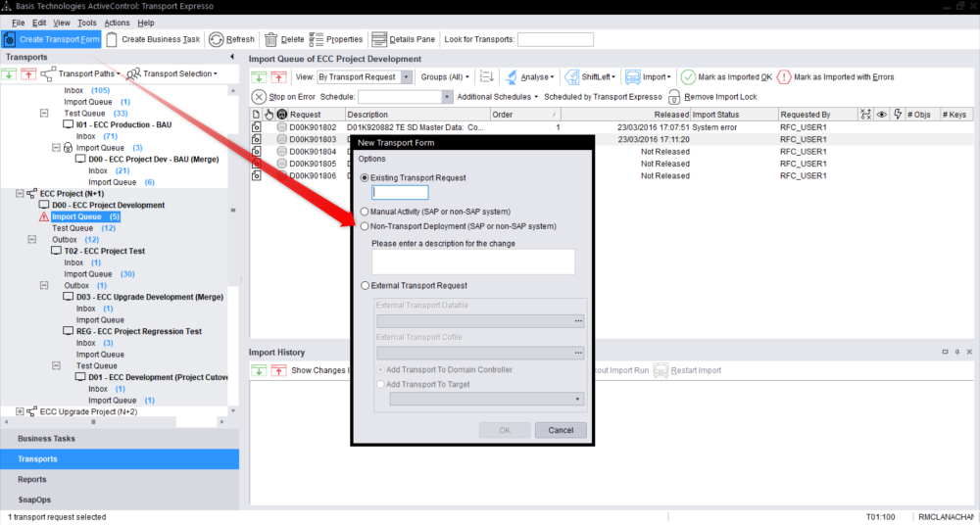Click Stop on Error icon
Screen dimensions: 980x525
click(x=259, y=97)
